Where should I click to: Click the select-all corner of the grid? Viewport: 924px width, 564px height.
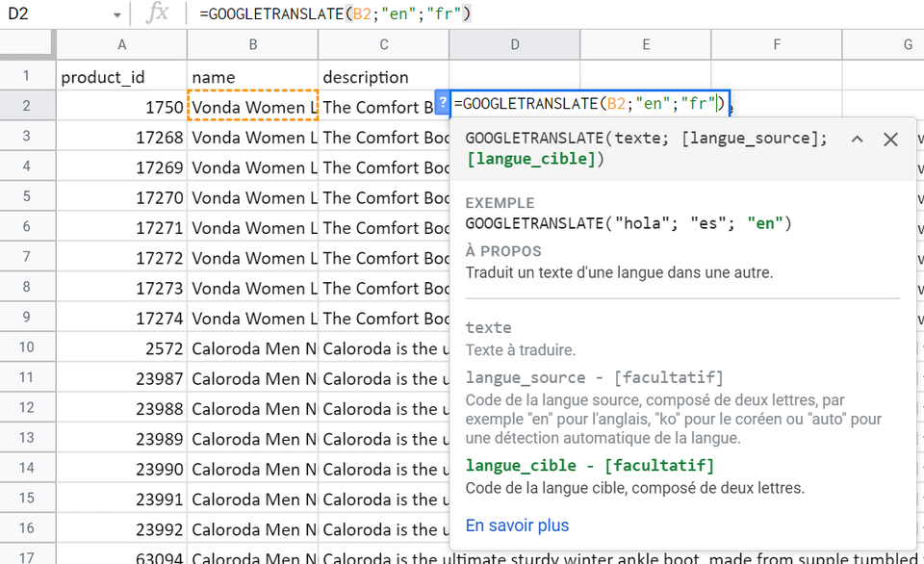pos(28,45)
